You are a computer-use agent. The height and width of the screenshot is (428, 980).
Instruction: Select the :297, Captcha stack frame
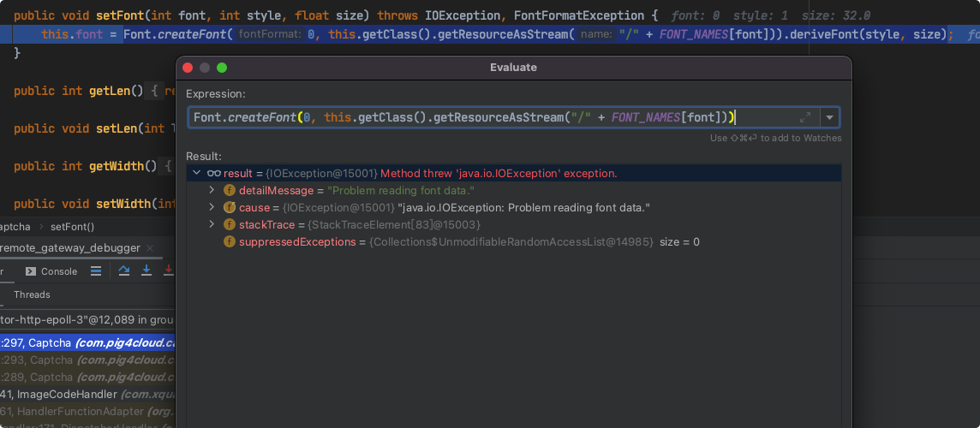click(x=87, y=342)
